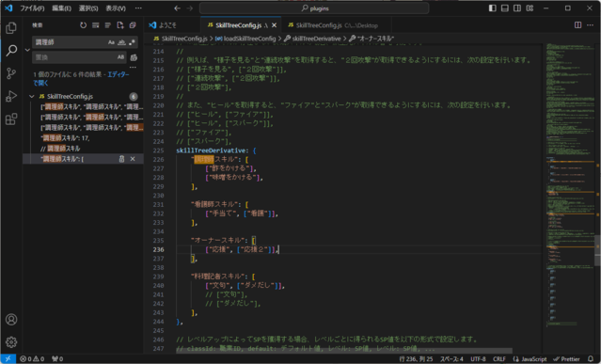The image size is (601, 364).
Task: Toggle Preserve Case in replace box
Action: click(x=120, y=57)
